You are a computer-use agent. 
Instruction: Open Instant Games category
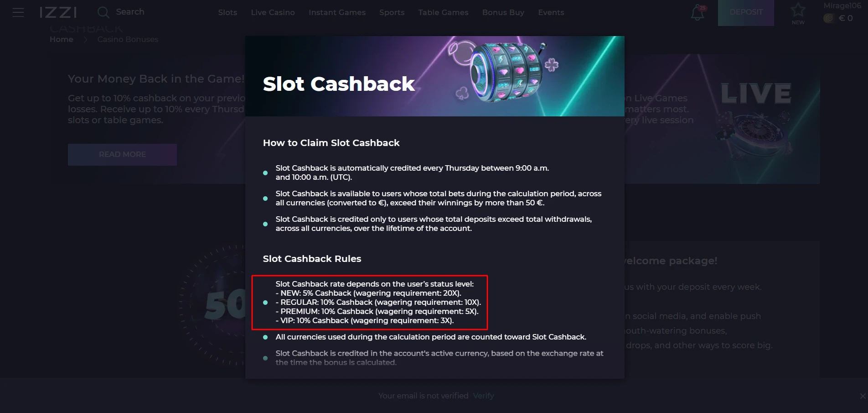(337, 12)
